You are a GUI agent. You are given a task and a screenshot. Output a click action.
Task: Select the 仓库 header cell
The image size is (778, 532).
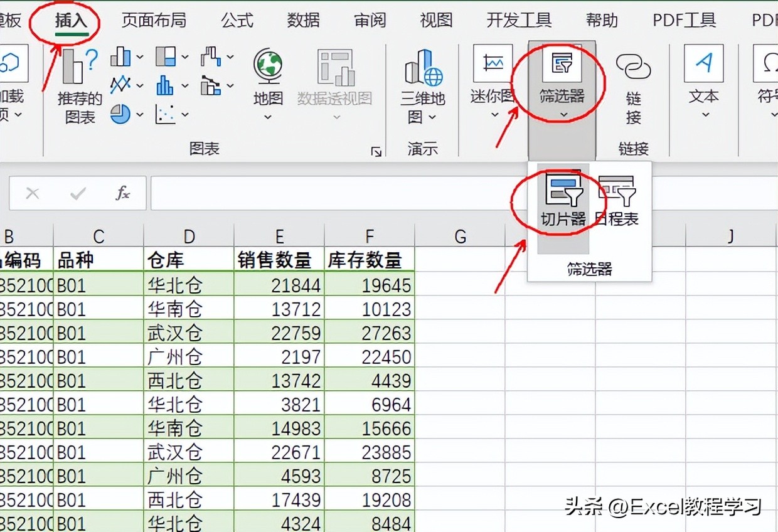click(189, 260)
